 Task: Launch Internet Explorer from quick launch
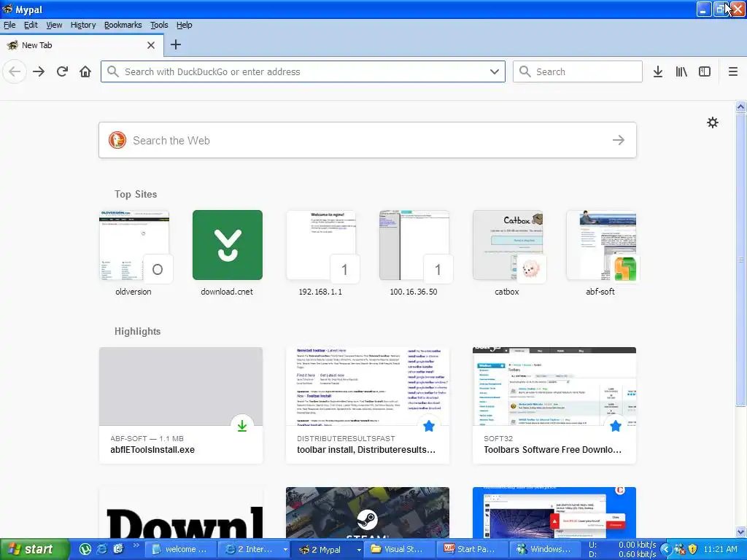[101, 549]
